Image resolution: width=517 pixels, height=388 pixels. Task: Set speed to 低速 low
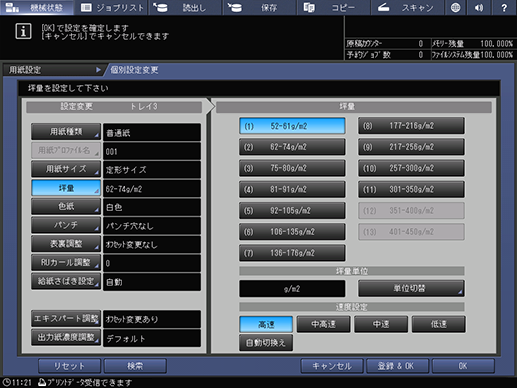coord(439,324)
